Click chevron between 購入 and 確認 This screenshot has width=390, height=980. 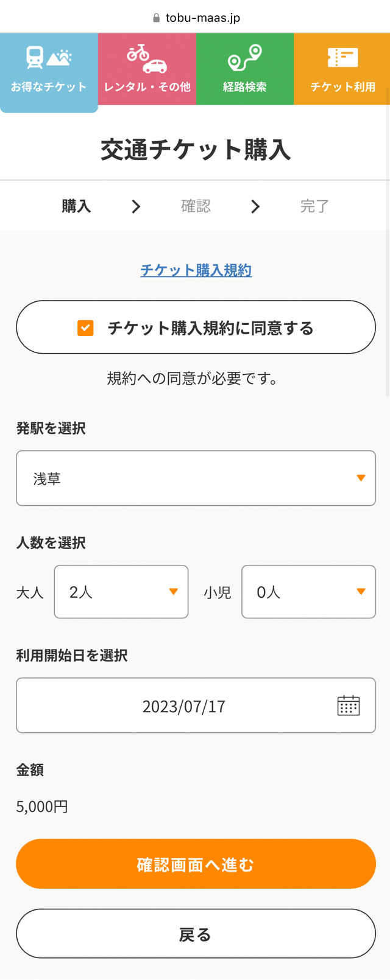coord(136,206)
